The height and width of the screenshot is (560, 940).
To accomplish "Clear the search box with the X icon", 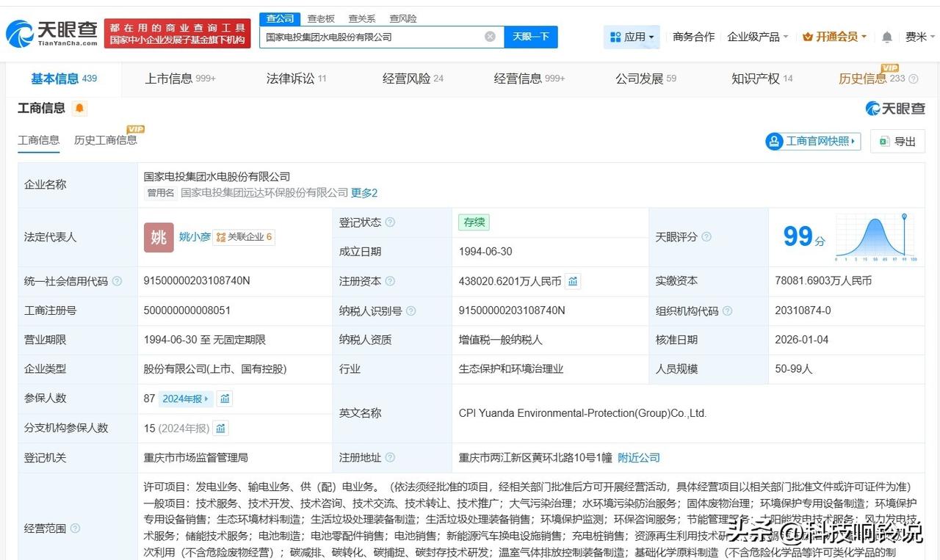I will click(x=490, y=37).
